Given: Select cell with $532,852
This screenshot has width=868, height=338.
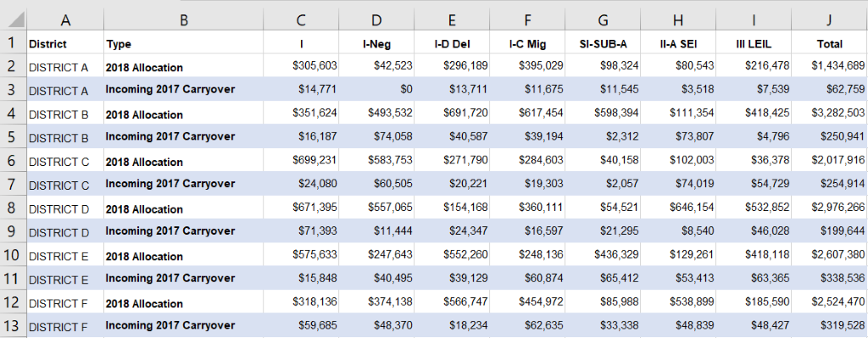Looking at the screenshot, I should coord(754,208).
